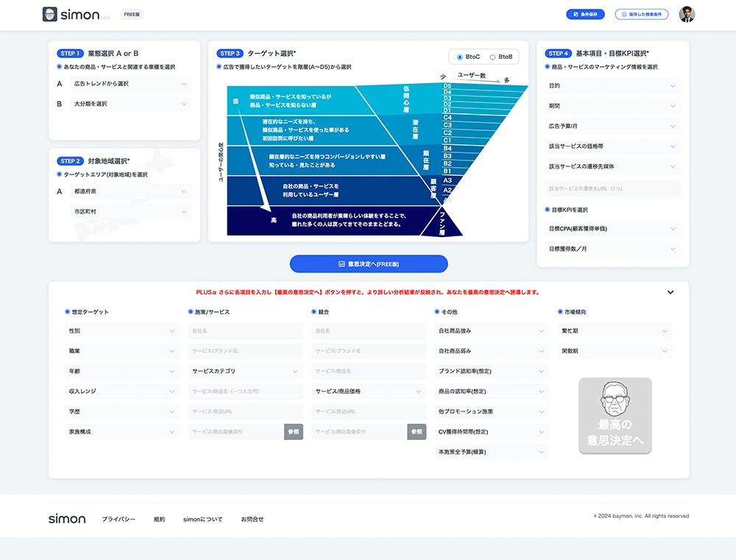Open the プライバシー footer link
Viewport: 736px width, 560px height.
click(118, 519)
